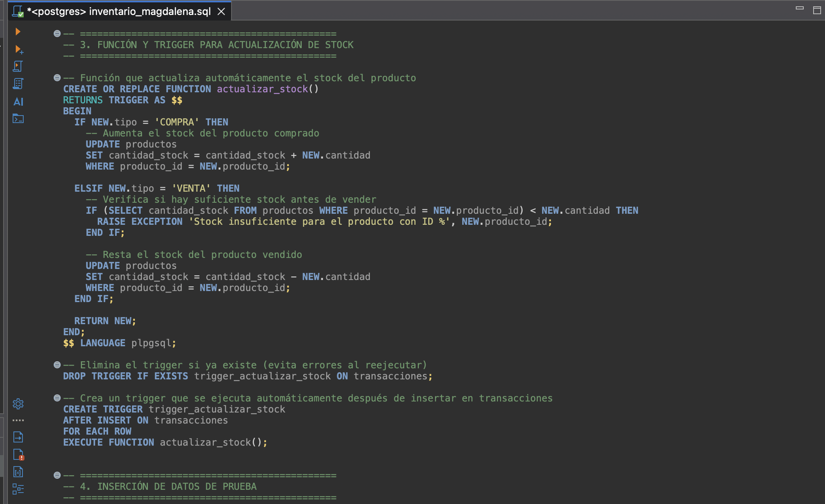825x504 pixels.
Task: Click the 'CREATE OR REPLACE FUNCTION' line
Action: (x=191, y=89)
